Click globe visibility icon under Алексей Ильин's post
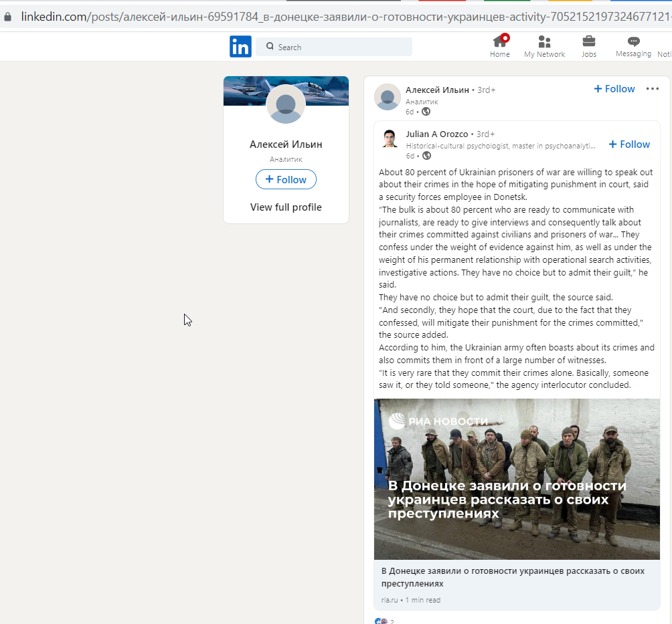This screenshot has height=624, width=672. [426, 112]
